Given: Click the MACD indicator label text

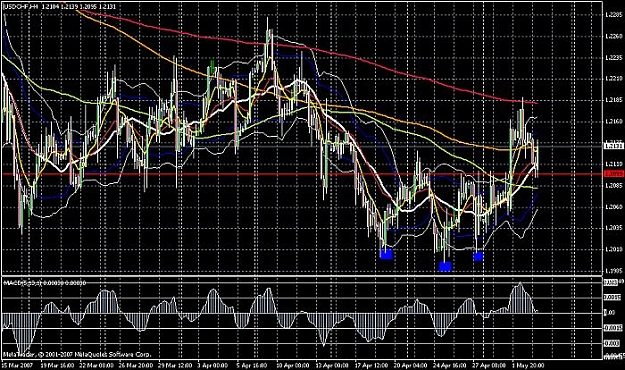Looking at the screenshot, I should click(x=44, y=283).
